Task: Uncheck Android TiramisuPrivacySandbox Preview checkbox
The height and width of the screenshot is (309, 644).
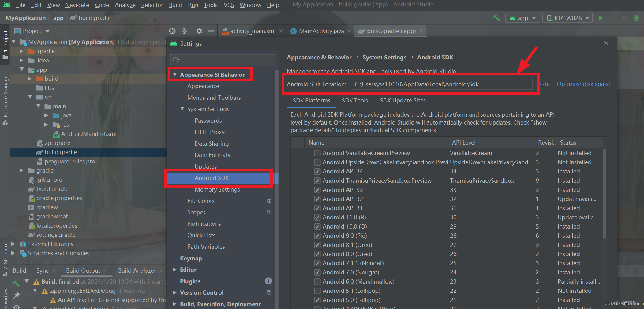Action: 317,181
